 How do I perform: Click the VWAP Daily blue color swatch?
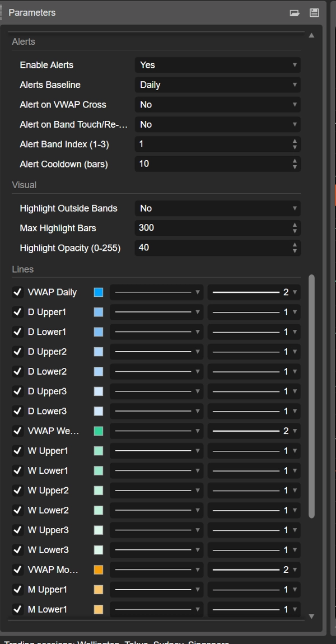pos(99,292)
